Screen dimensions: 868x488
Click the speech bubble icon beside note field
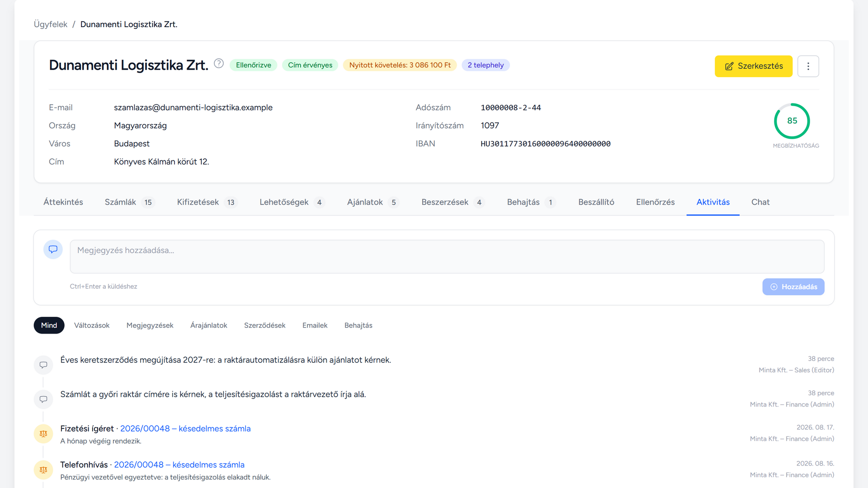(53, 249)
